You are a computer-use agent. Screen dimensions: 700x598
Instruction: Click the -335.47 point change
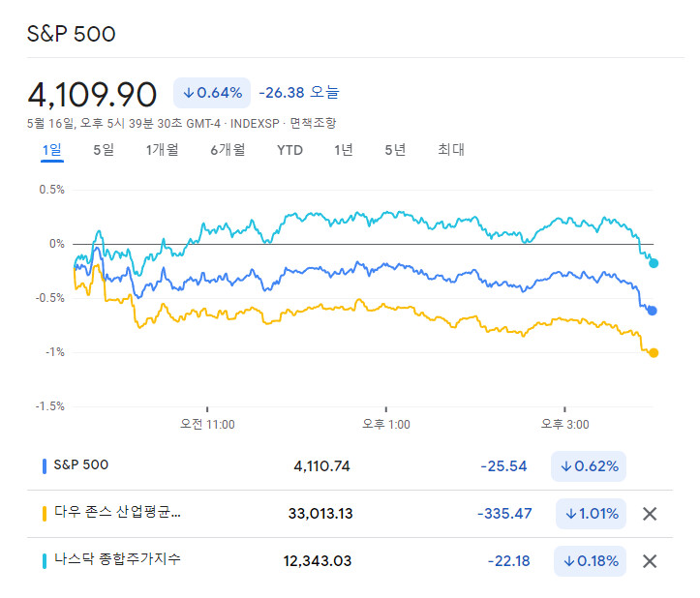[504, 514]
